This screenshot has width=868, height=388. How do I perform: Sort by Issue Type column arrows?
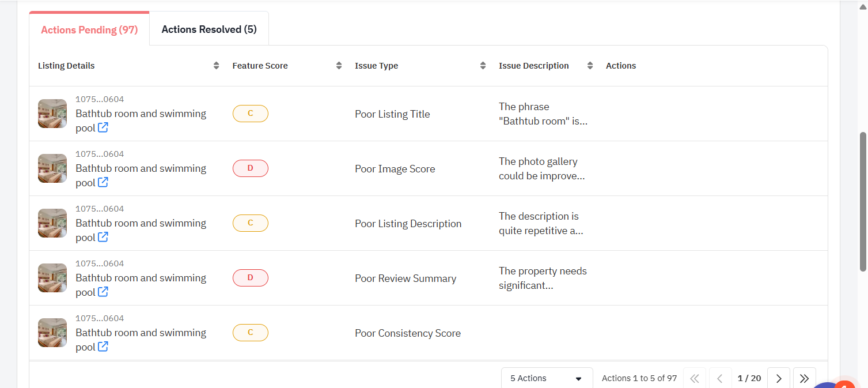pos(483,66)
